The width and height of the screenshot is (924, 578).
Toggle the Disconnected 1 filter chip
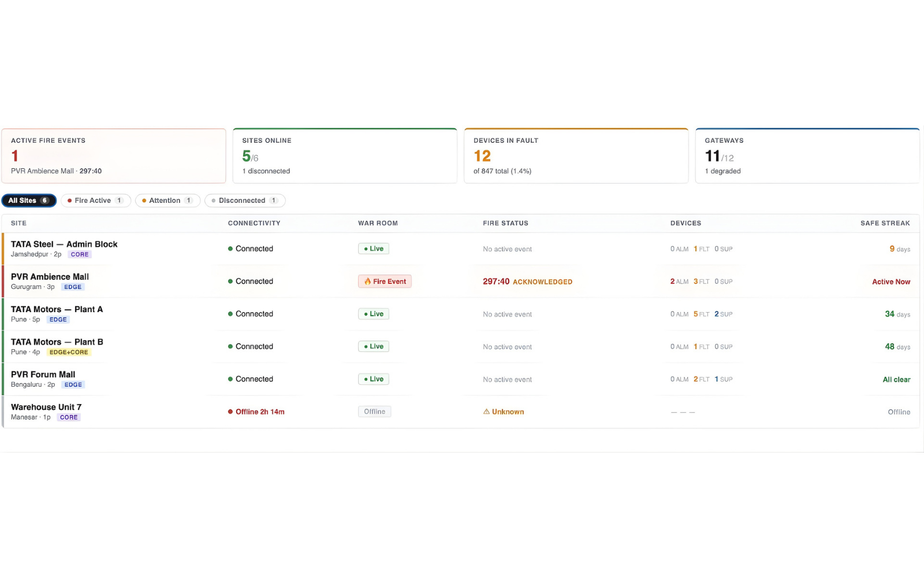[x=245, y=201]
